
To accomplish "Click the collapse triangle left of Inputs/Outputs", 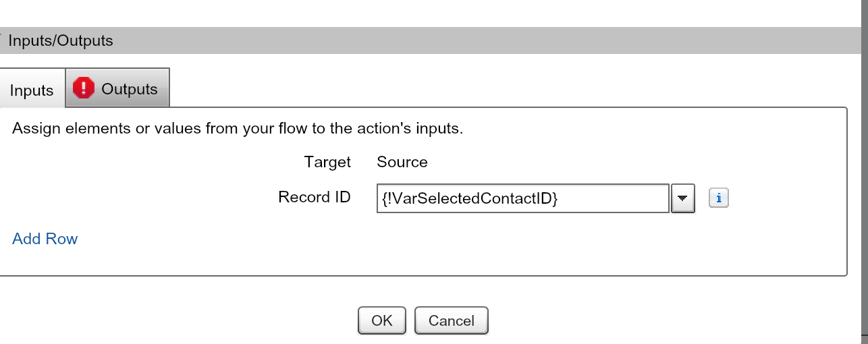I will (x=2, y=35).
